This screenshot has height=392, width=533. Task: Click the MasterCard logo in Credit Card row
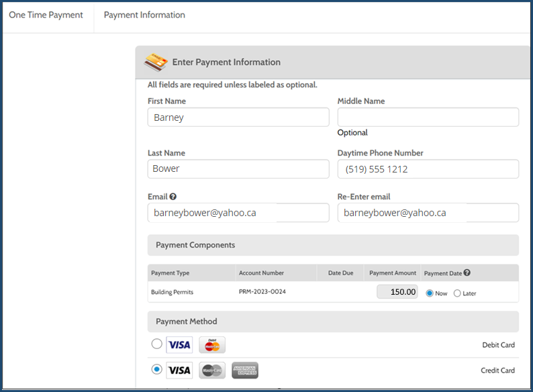pyautogui.click(x=212, y=370)
